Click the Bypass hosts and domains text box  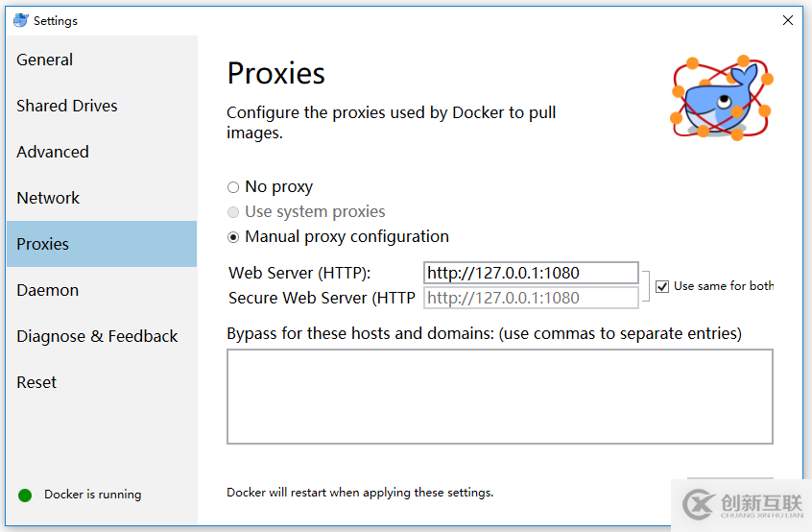(x=499, y=397)
